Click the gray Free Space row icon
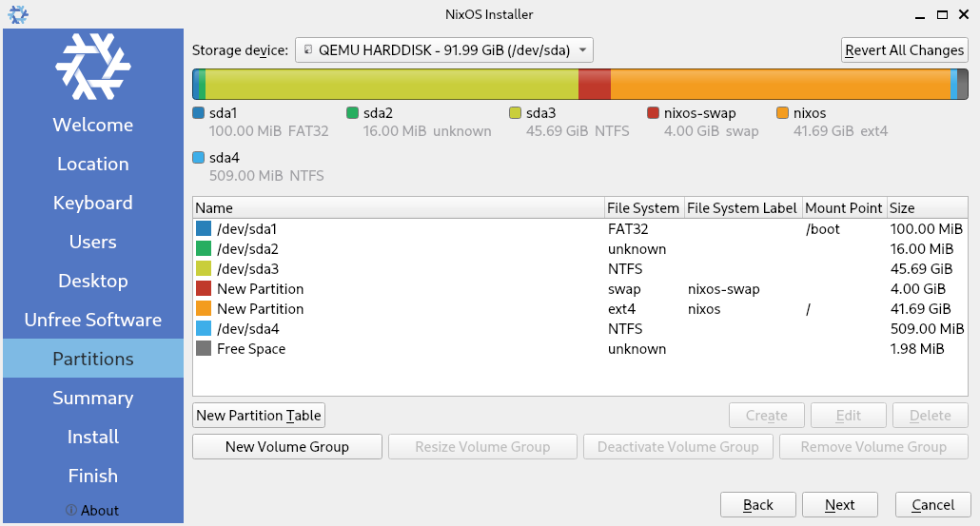Viewport: 980px width, 526px height. coord(204,349)
